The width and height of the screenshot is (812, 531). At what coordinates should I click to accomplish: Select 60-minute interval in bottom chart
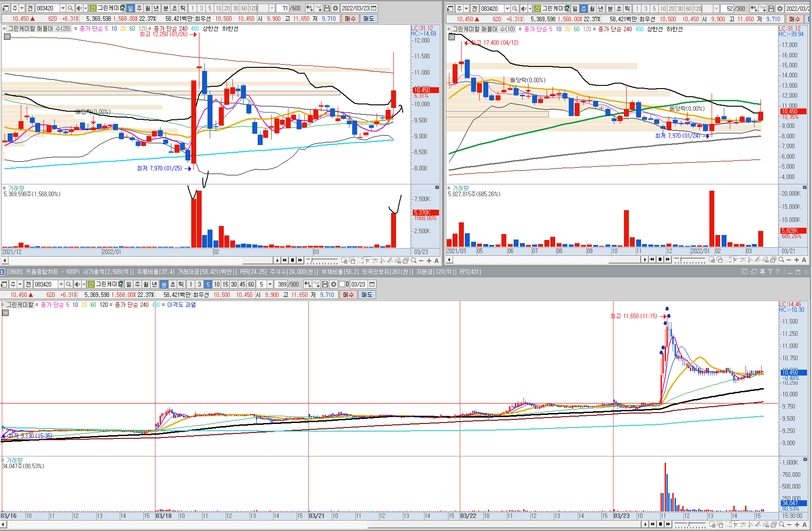pos(251,284)
